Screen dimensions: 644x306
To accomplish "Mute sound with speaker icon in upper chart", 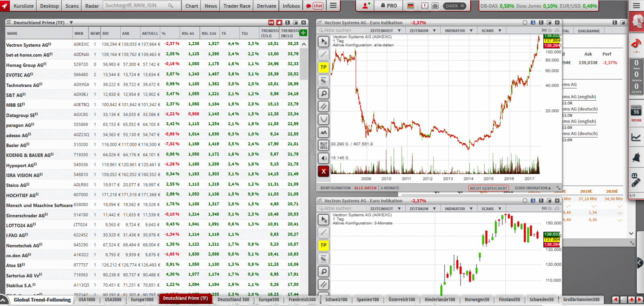I will click(x=324, y=158).
